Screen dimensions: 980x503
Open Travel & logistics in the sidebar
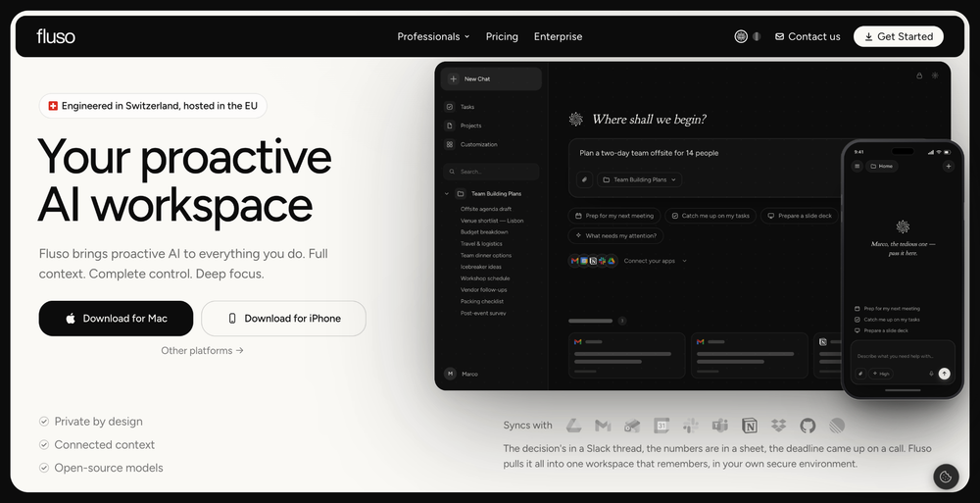481,244
